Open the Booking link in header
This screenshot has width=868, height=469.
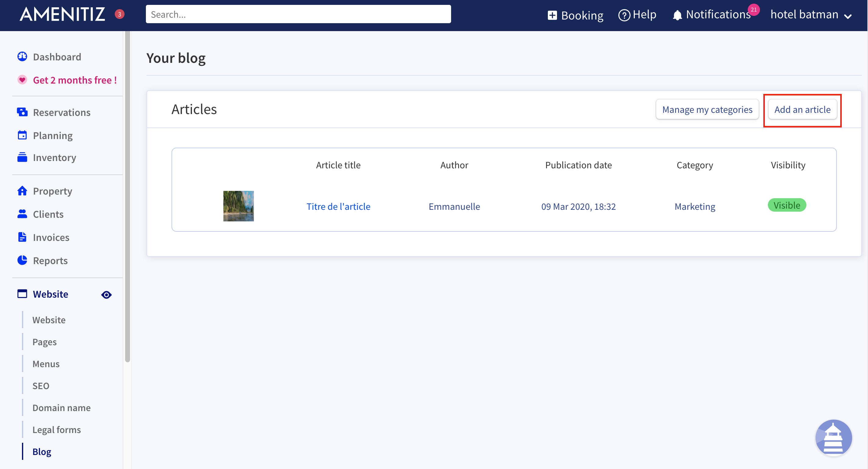pyautogui.click(x=582, y=16)
